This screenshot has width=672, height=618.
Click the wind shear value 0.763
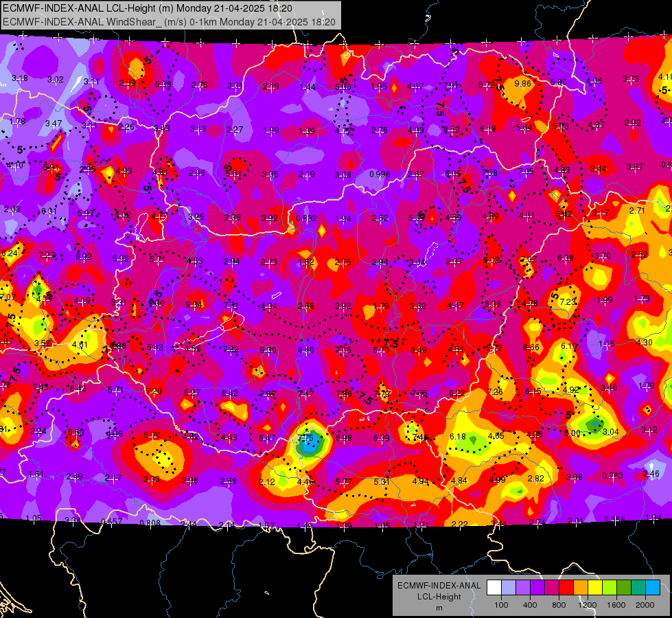612,476
